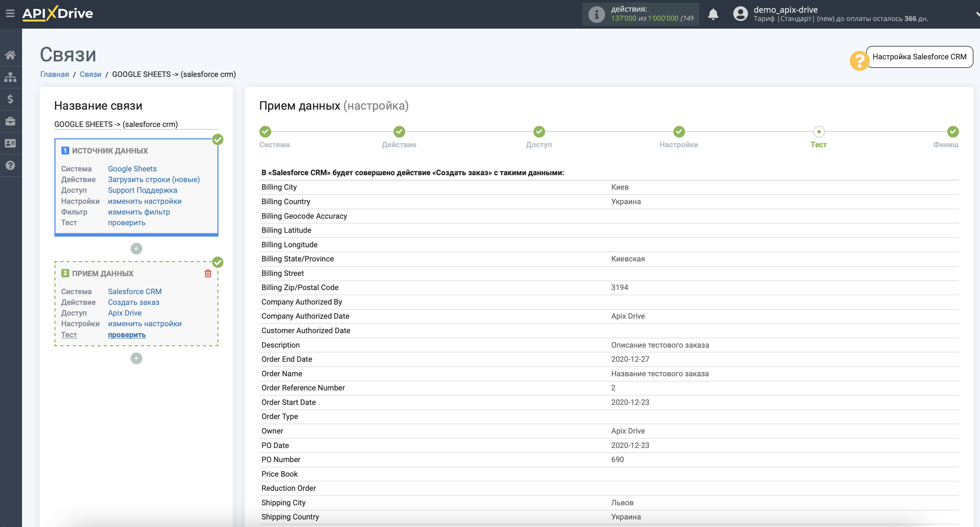Go to the Действие step
Screen dimensions: 980x527
coord(399,131)
